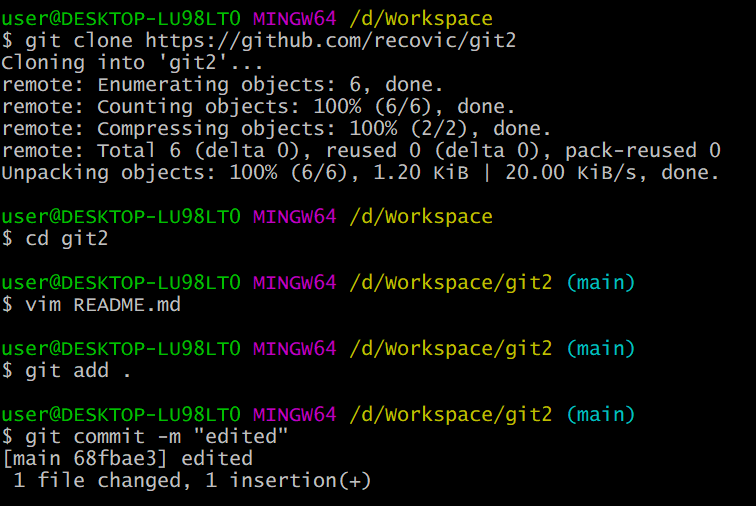Click the 'Total 6 (delta 0)' line
Screen dimensions: 756x506
click(x=361, y=150)
